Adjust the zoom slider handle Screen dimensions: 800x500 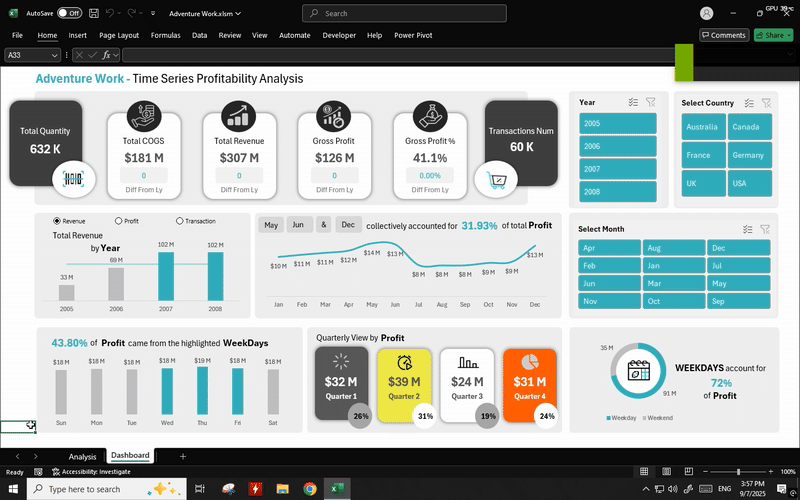pos(738,472)
